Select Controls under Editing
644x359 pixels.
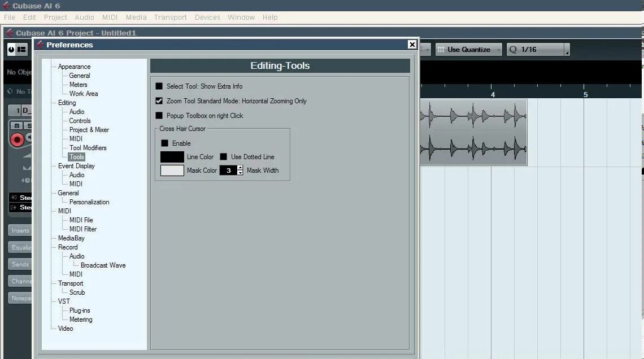tap(80, 121)
